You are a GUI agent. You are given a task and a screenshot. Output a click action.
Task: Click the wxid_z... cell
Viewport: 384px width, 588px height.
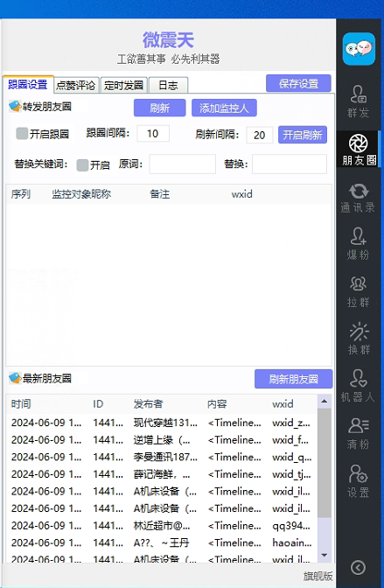click(x=291, y=423)
